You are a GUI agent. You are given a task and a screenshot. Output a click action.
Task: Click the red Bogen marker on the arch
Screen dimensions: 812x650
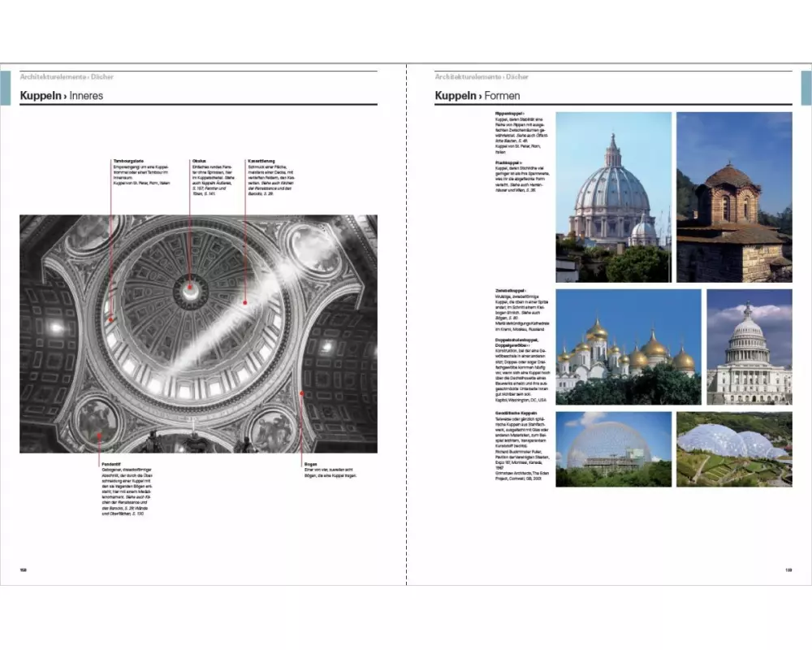[301, 393]
